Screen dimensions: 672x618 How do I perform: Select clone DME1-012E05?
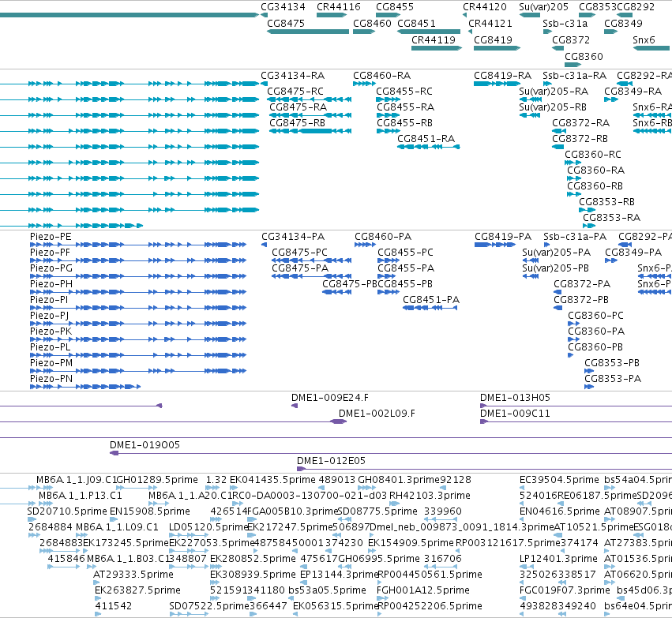332,461
